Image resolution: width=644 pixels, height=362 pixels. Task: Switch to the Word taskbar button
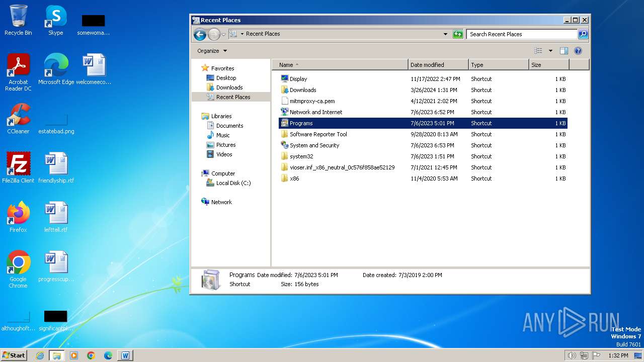(125, 355)
